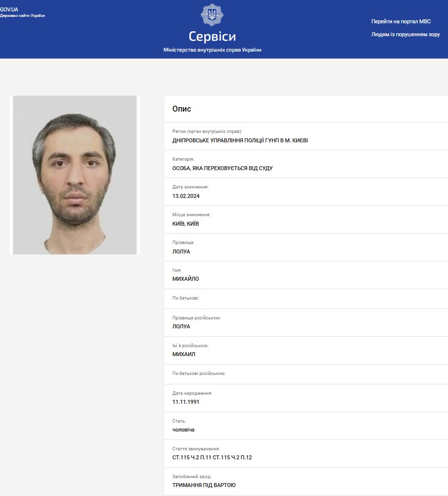The width and height of the screenshot is (448, 496).
Task: Click the place value 'КИЇВ, КИЇВ'
Action: tap(186, 224)
